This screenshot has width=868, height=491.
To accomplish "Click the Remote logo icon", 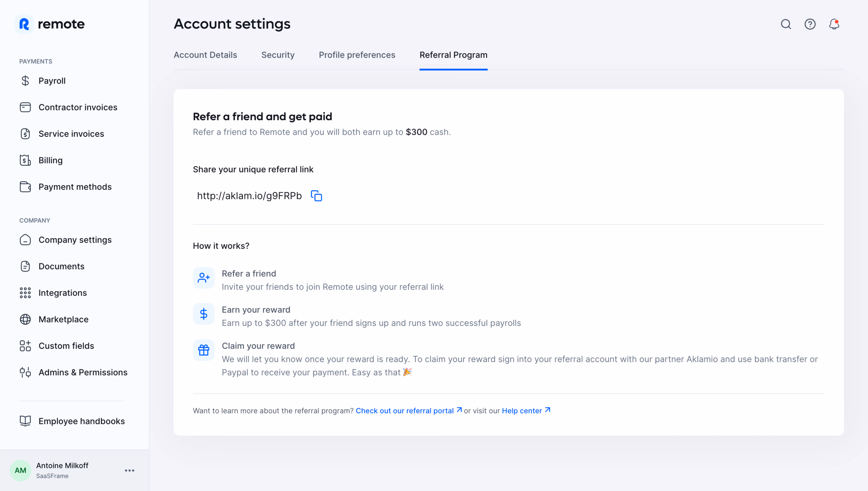I will (x=24, y=24).
